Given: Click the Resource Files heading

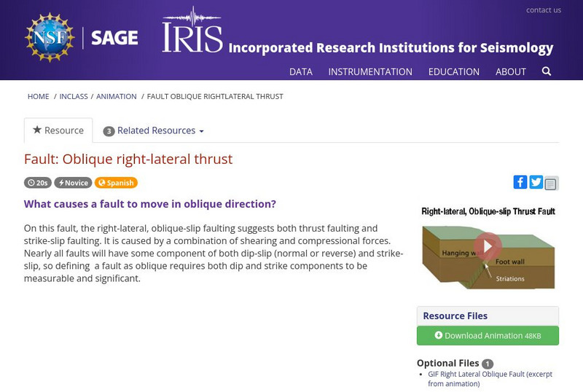Looking at the screenshot, I should click(x=455, y=315).
